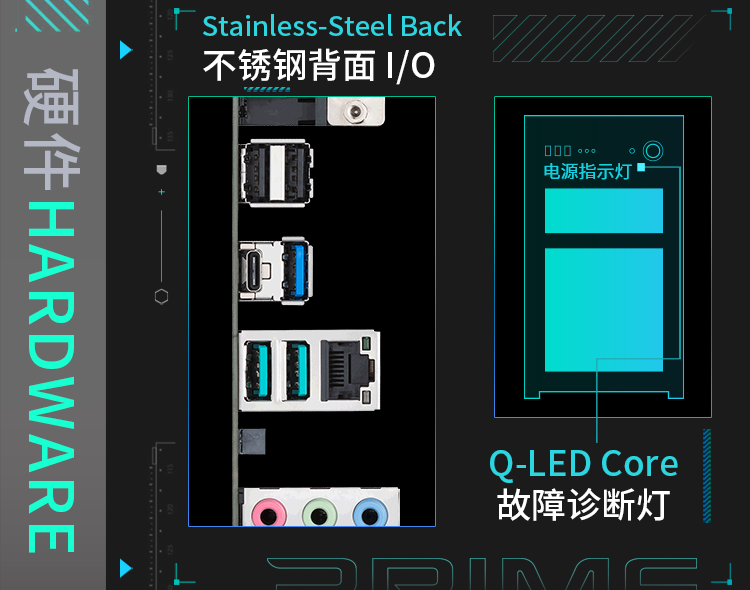Click the 电源指示灯 label
The width and height of the screenshot is (750, 590).
[587, 171]
